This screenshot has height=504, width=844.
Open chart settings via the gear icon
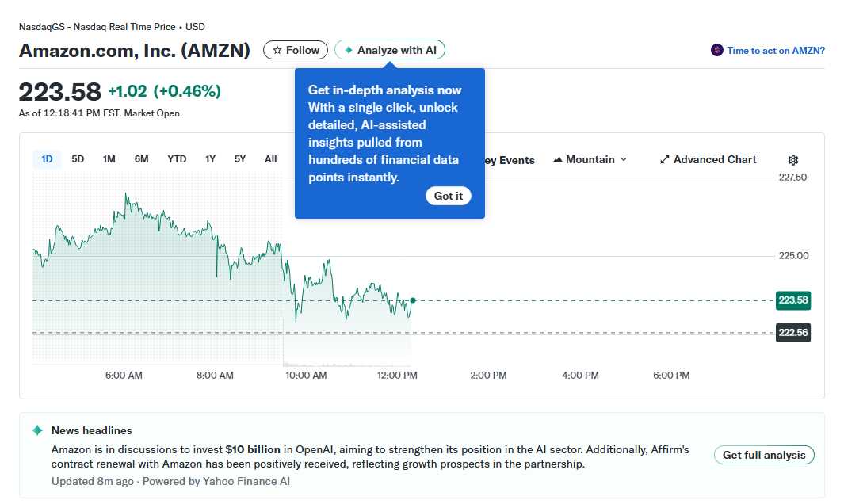tap(792, 159)
